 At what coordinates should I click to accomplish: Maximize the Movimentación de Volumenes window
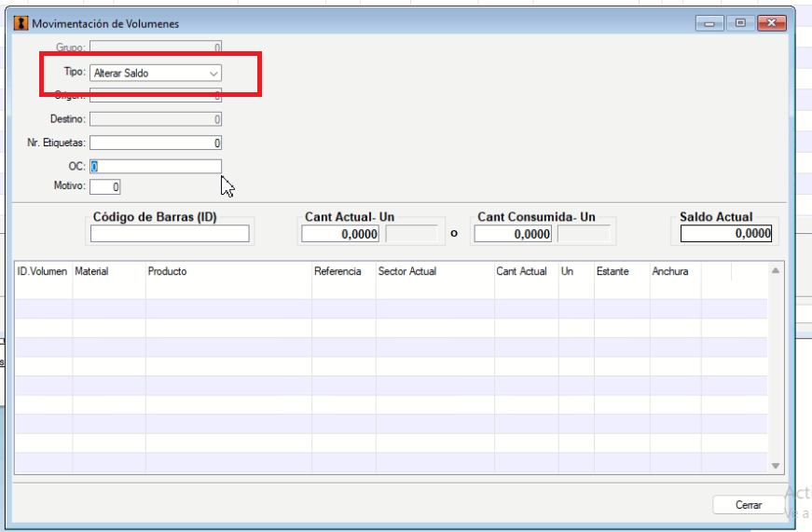point(740,23)
